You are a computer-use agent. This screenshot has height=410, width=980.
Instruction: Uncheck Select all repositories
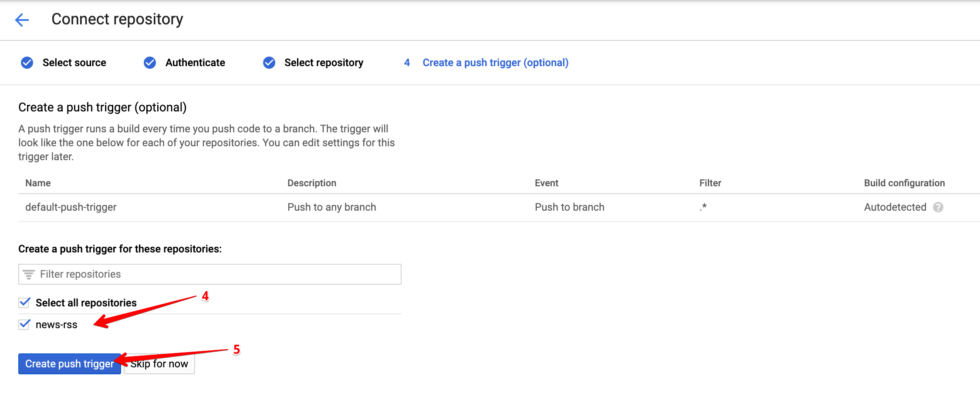coord(24,302)
